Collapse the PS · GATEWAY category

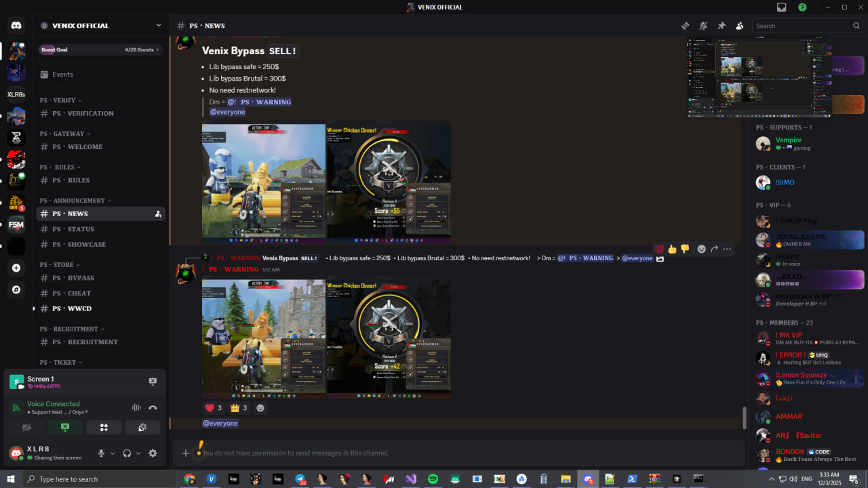pos(65,134)
